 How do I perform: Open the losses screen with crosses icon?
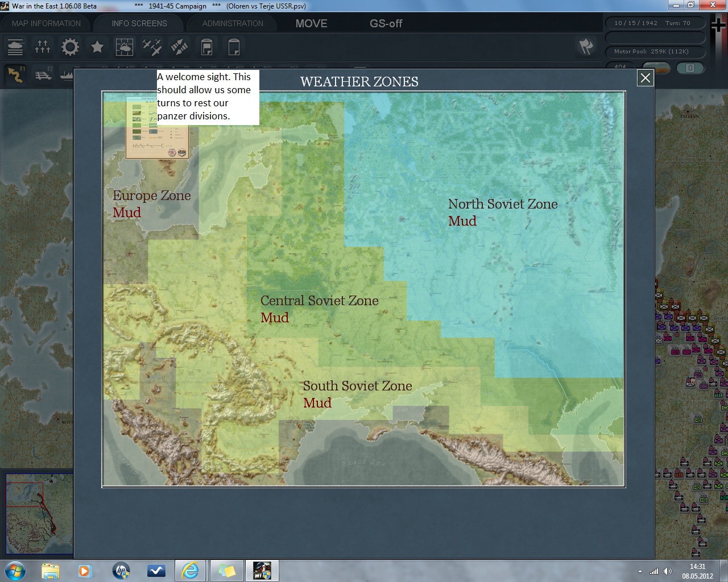(43, 47)
